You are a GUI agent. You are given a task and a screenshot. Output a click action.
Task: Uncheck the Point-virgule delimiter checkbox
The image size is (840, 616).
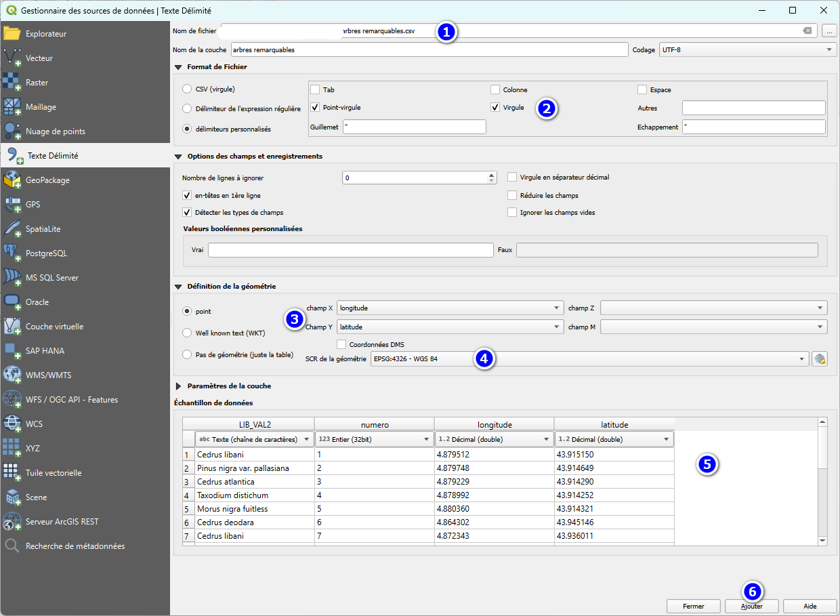tap(315, 107)
